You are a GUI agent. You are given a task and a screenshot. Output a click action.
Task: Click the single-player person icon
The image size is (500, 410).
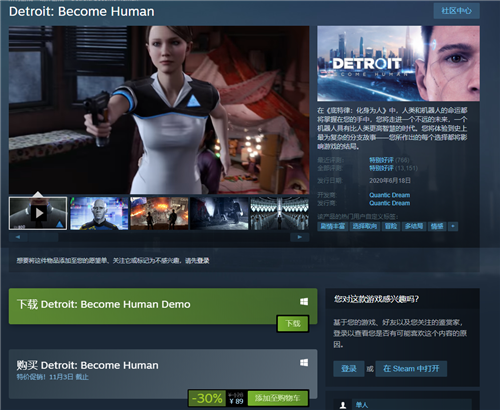click(342, 405)
